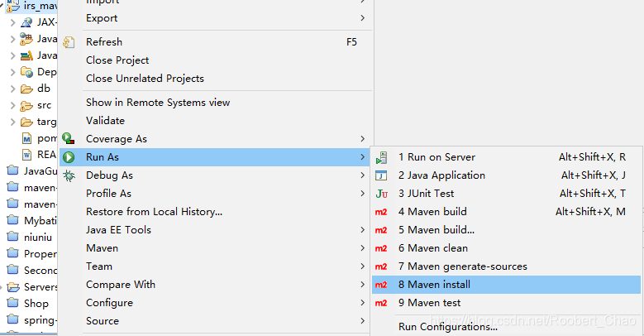Click the niuniu project folder icon
Screen dimensions: 644x336
click(13, 237)
